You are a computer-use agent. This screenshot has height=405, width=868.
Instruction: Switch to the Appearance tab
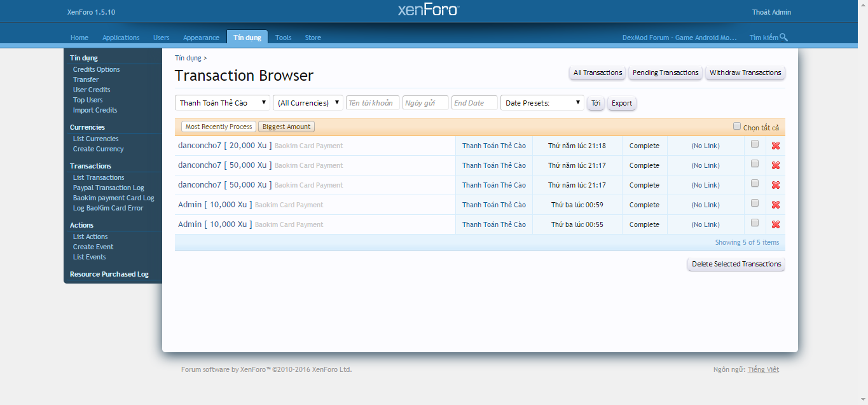tap(201, 38)
